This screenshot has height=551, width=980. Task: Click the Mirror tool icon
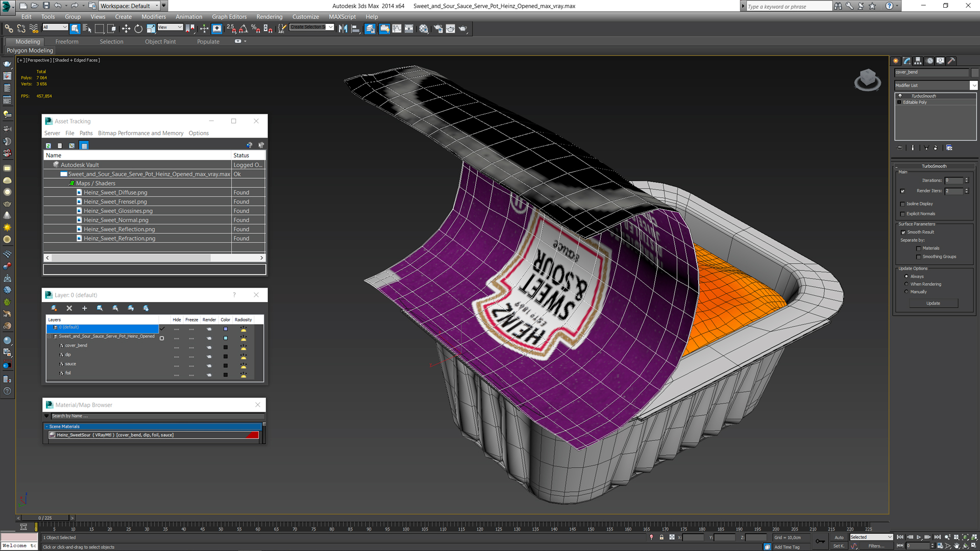pyautogui.click(x=343, y=29)
